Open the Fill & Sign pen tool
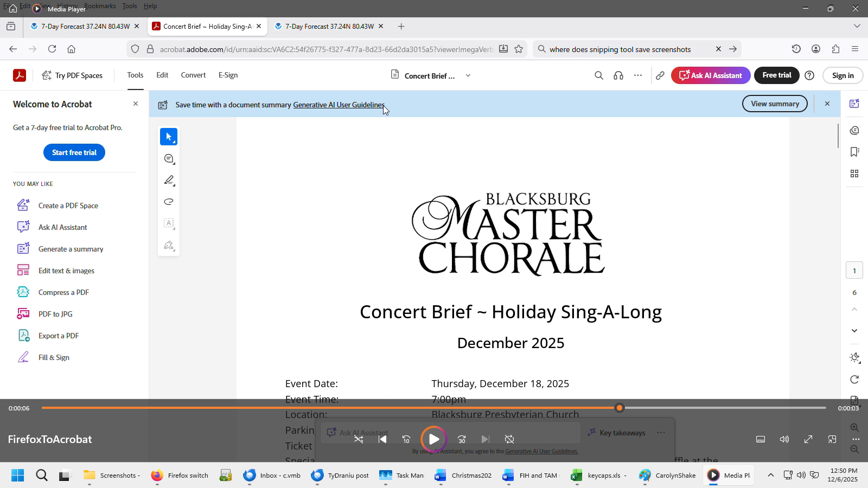Viewport: 868px width, 488px height. point(169,245)
